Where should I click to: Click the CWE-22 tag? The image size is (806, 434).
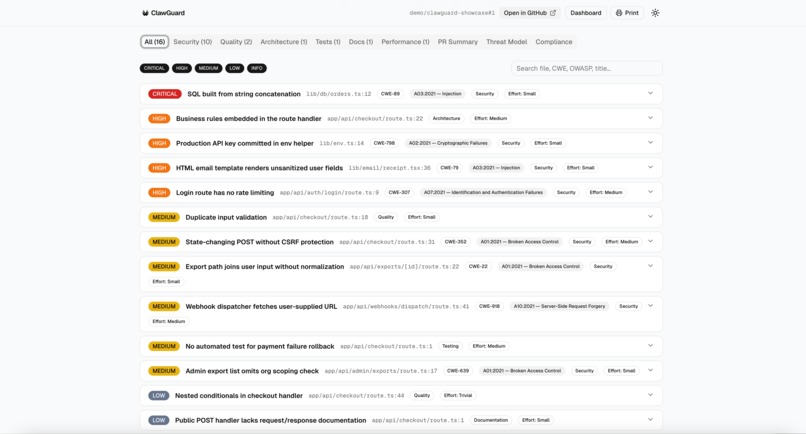coord(478,266)
